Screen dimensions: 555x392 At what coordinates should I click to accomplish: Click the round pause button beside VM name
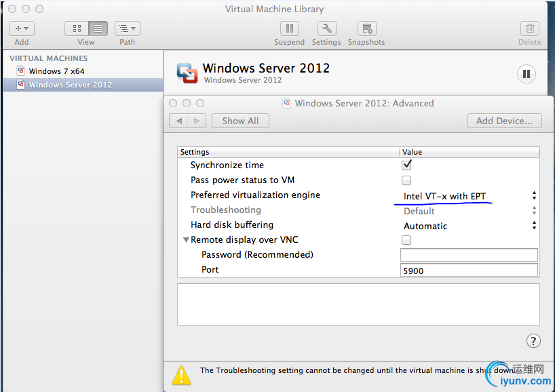(x=527, y=74)
